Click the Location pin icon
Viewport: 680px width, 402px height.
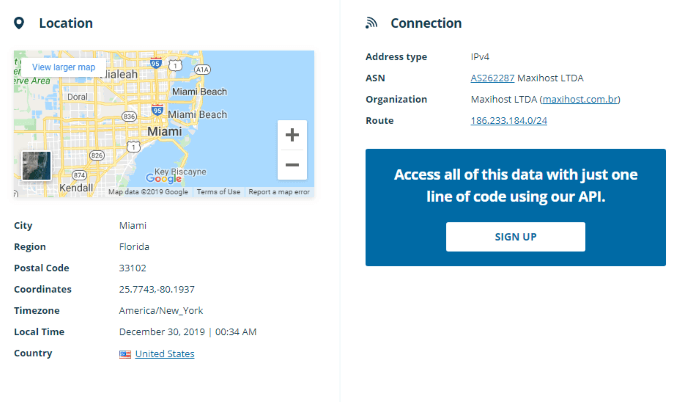point(18,23)
